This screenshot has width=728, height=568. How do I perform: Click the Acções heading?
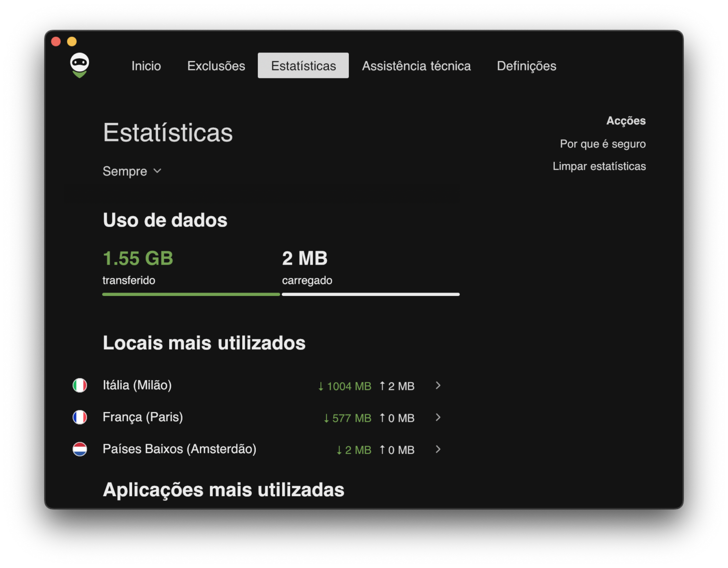(x=626, y=121)
